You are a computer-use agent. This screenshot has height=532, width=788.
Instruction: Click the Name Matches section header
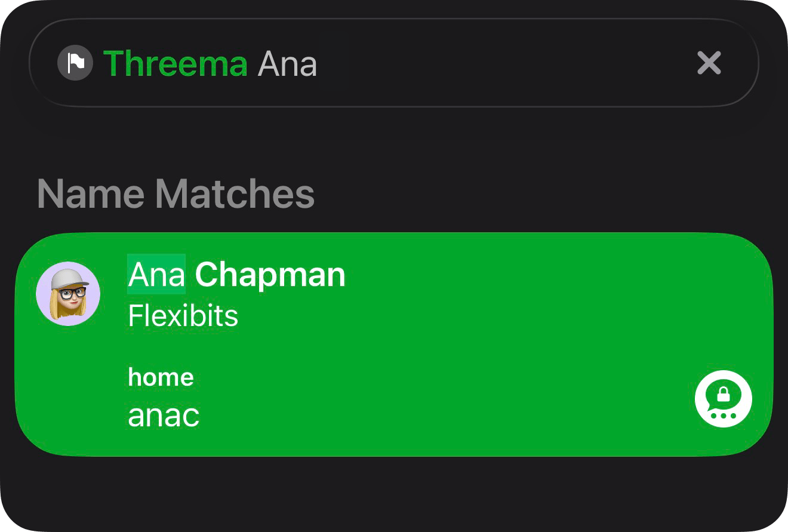point(176,193)
